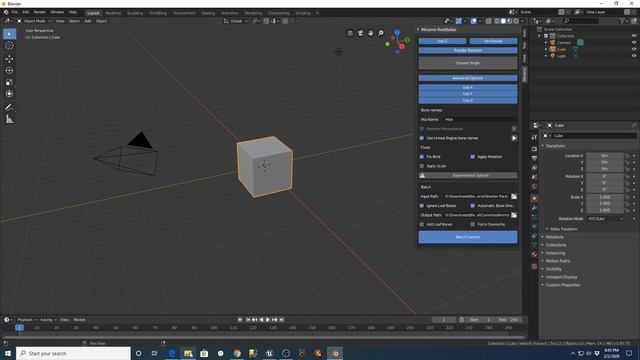Open the Modifiers wrench properties tab
The height and width of the screenshot is (360, 640).
[534, 208]
